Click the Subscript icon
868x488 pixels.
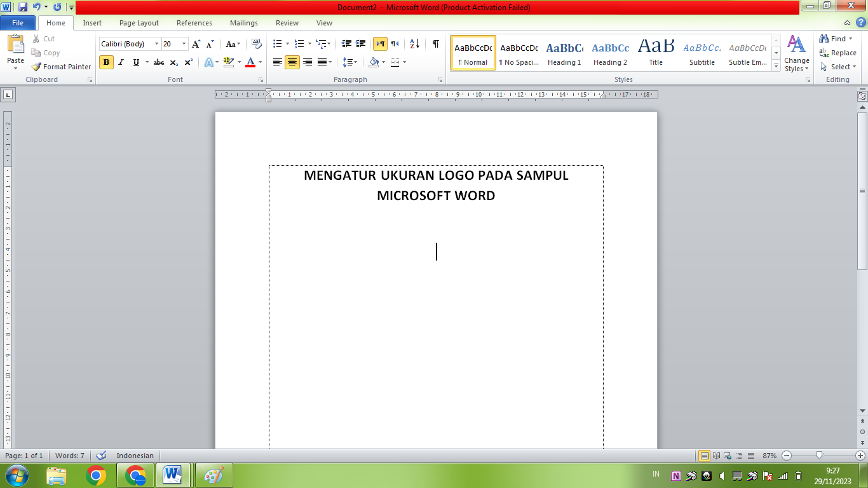[x=173, y=62]
